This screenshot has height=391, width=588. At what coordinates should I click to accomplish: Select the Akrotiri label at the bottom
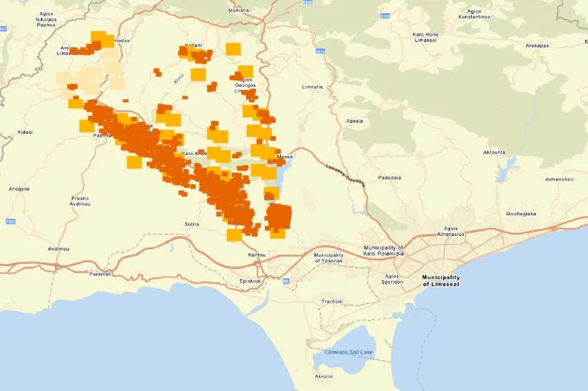coord(324,375)
